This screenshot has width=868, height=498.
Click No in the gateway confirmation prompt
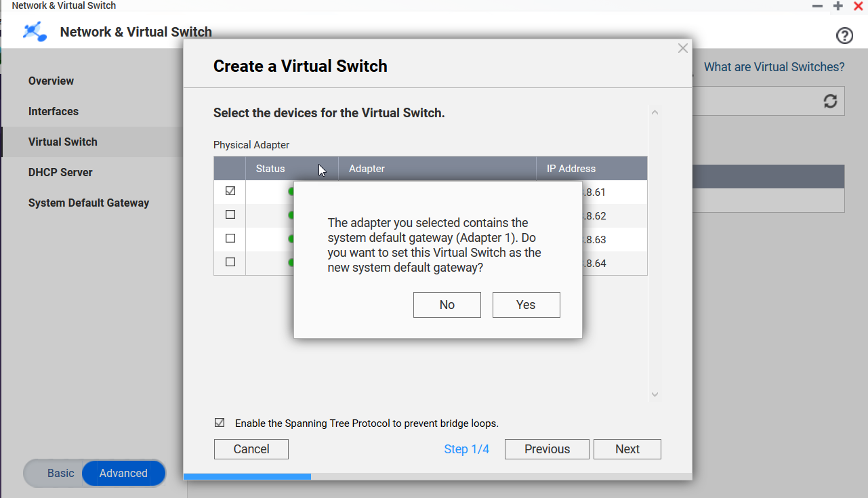(x=447, y=304)
